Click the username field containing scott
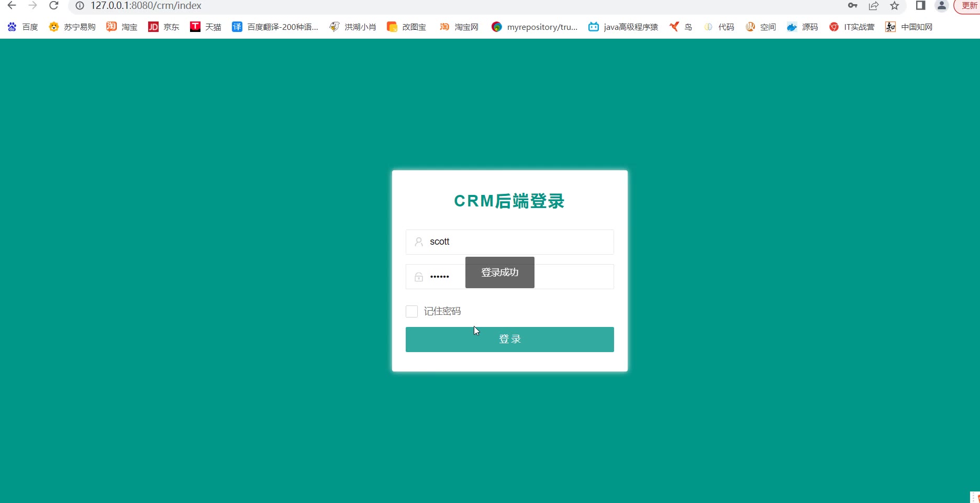This screenshot has width=980, height=503. (x=509, y=242)
